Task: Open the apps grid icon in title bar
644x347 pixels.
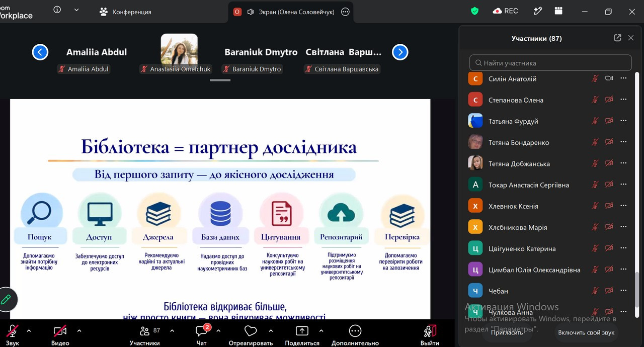Action: (x=558, y=11)
